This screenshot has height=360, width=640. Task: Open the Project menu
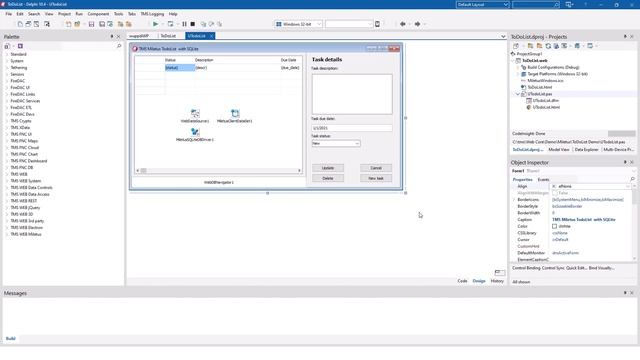pos(64,14)
